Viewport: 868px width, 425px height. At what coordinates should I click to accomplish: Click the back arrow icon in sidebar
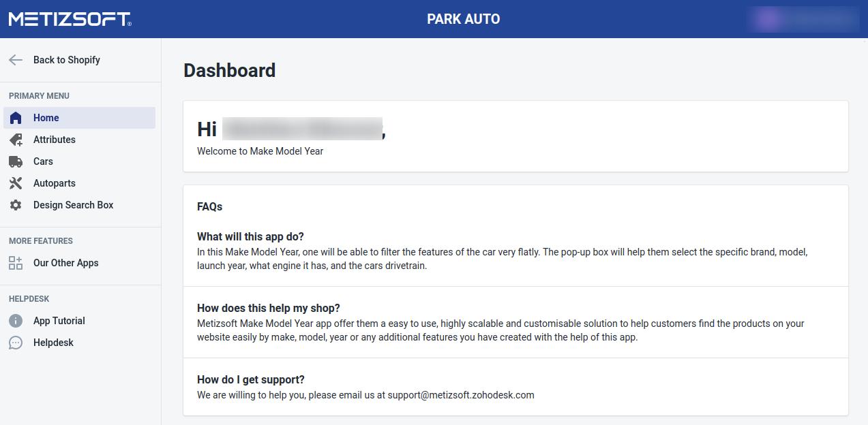(16, 60)
